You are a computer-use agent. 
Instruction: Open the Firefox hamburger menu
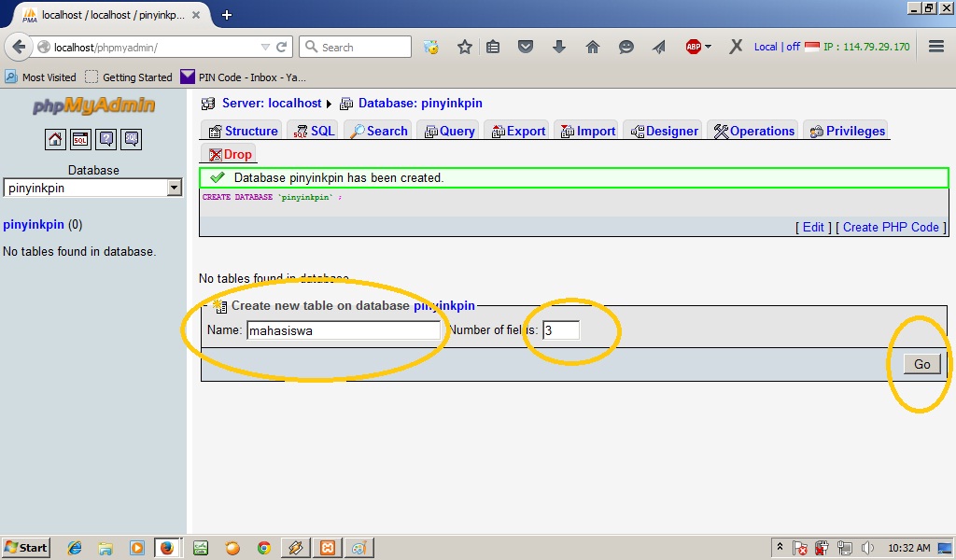935,46
